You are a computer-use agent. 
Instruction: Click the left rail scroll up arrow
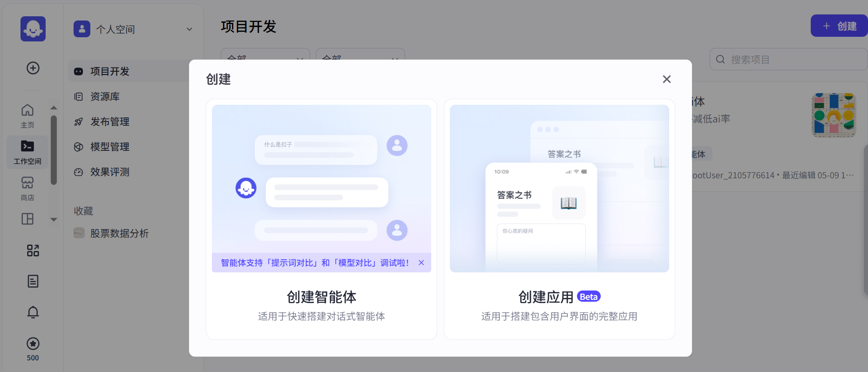tap(54, 108)
